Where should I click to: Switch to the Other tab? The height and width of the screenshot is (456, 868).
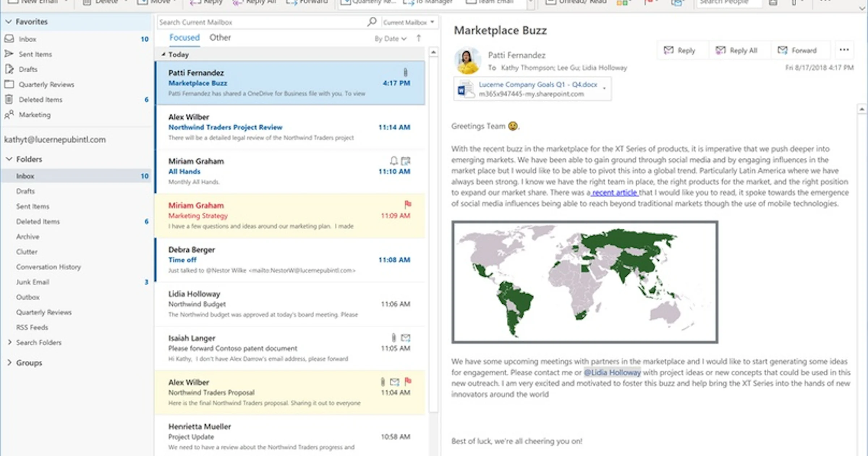click(x=220, y=37)
